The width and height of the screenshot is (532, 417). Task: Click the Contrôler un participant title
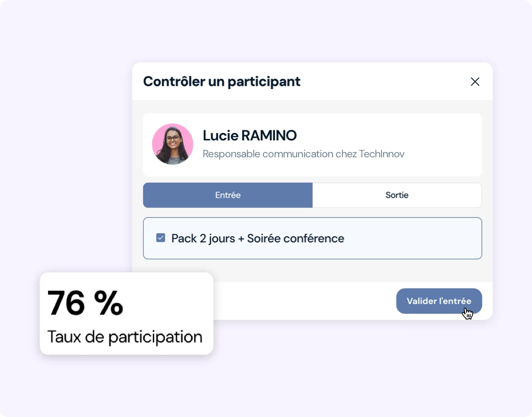pos(222,82)
